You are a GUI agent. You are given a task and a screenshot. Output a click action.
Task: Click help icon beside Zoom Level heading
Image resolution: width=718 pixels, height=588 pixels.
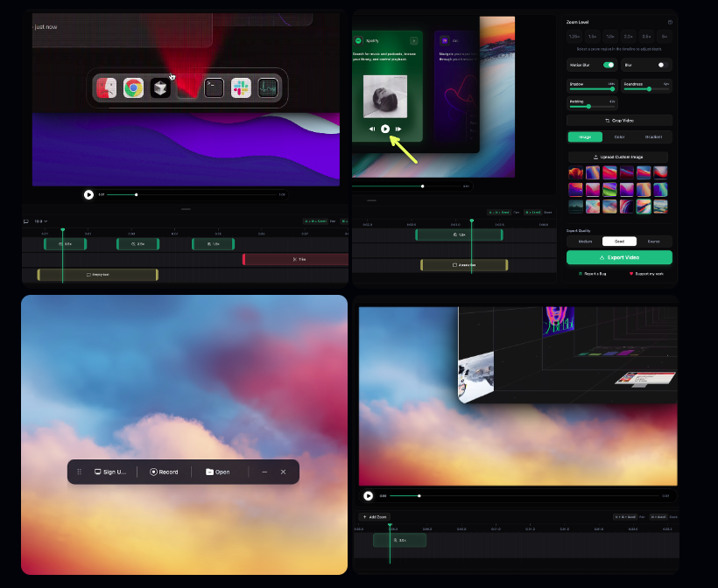click(x=670, y=22)
